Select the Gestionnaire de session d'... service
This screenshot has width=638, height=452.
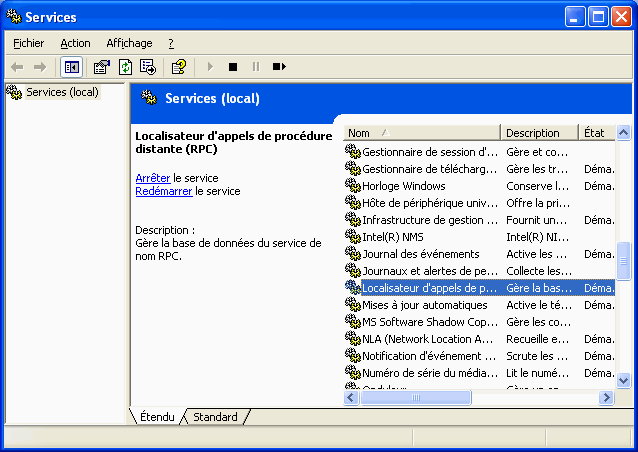coord(480,152)
